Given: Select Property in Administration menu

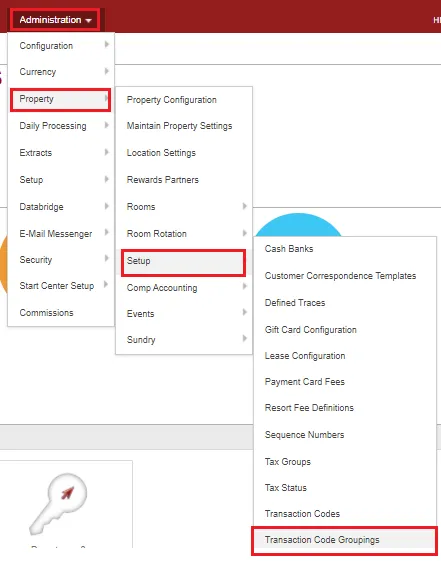Looking at the screenshot, I should (60, 99).
